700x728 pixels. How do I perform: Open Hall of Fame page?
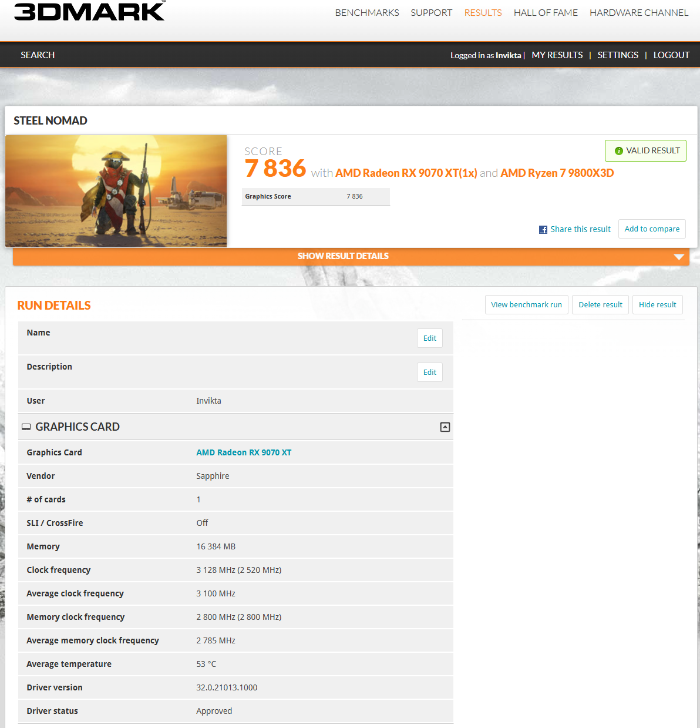(x=546, y=12)
